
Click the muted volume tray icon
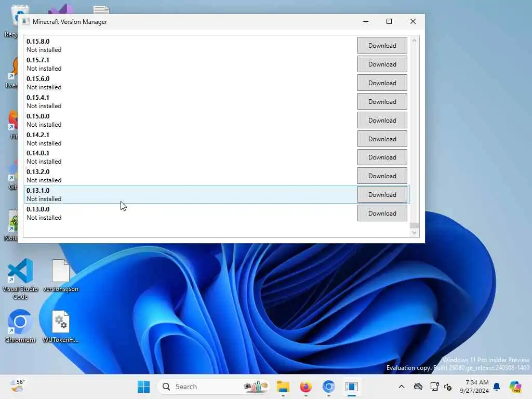tap(448, 387)
